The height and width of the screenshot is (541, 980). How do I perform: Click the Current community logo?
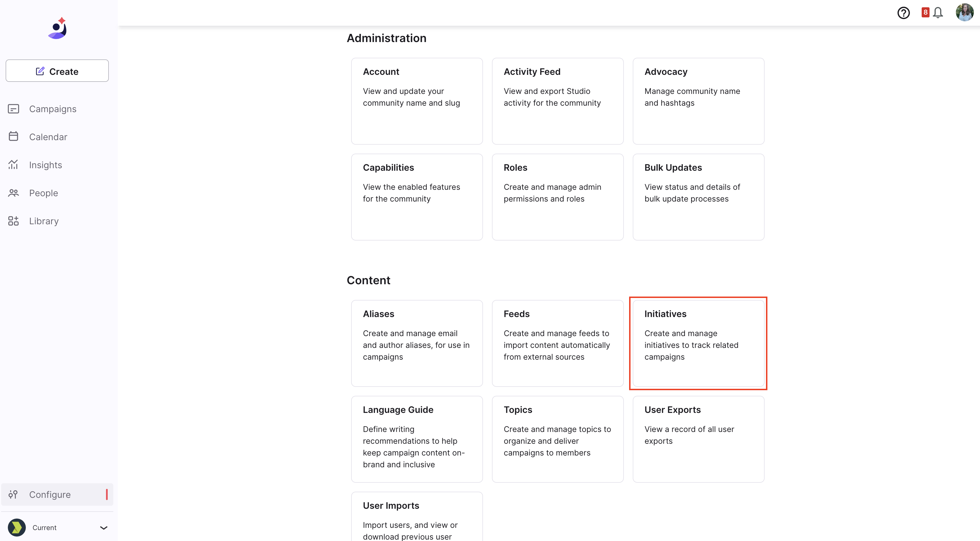tap(17, 528)
